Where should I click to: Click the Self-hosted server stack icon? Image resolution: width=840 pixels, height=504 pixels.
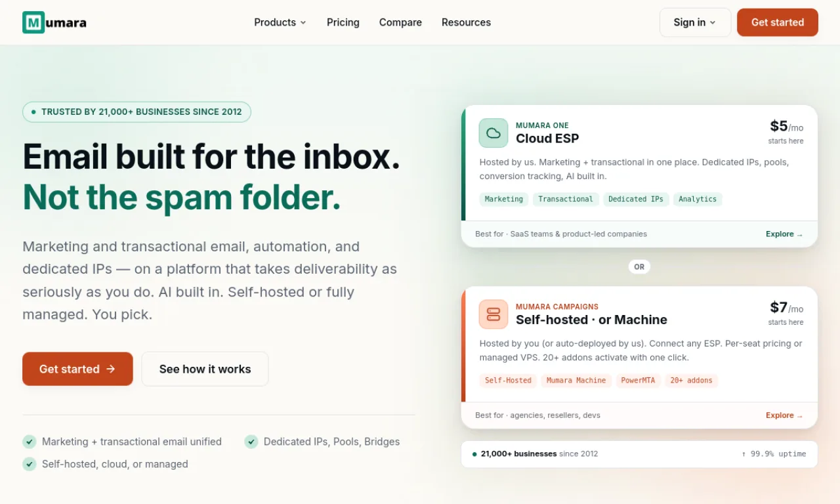[493, 314]
